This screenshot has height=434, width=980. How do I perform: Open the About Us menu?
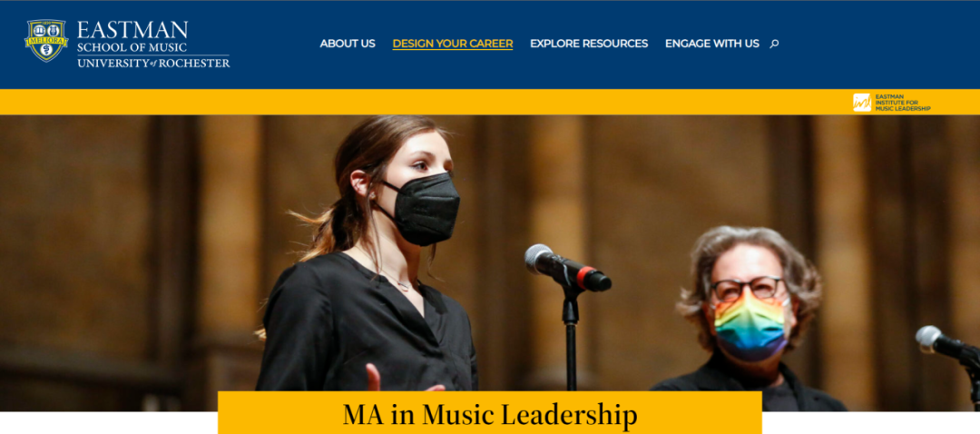(348, 44)
